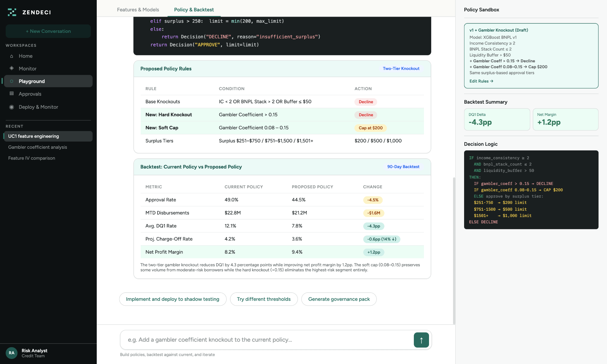
Task: Click the Avg. DQ1 Rate metric
Action: (161, 226)
